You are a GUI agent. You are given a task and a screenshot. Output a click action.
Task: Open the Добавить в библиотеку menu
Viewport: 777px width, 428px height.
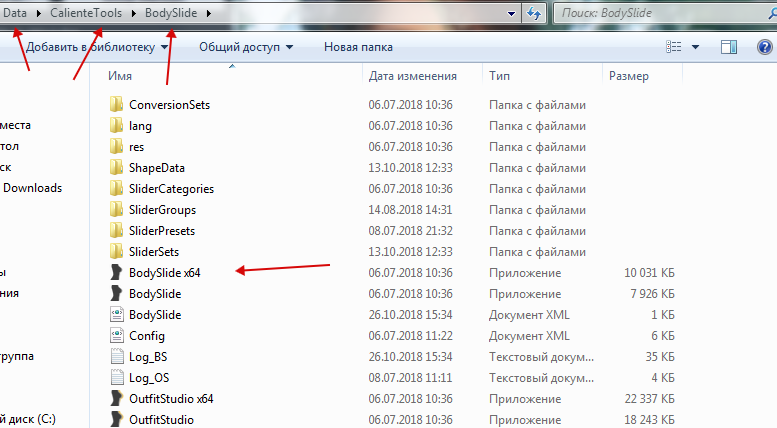(x=97, y=47)
